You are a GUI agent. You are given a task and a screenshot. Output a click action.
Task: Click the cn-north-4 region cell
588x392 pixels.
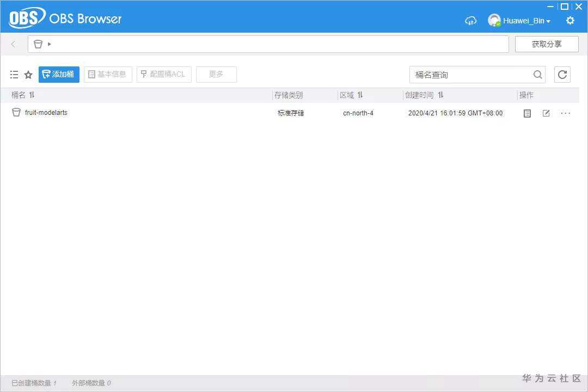coord(358,113)
